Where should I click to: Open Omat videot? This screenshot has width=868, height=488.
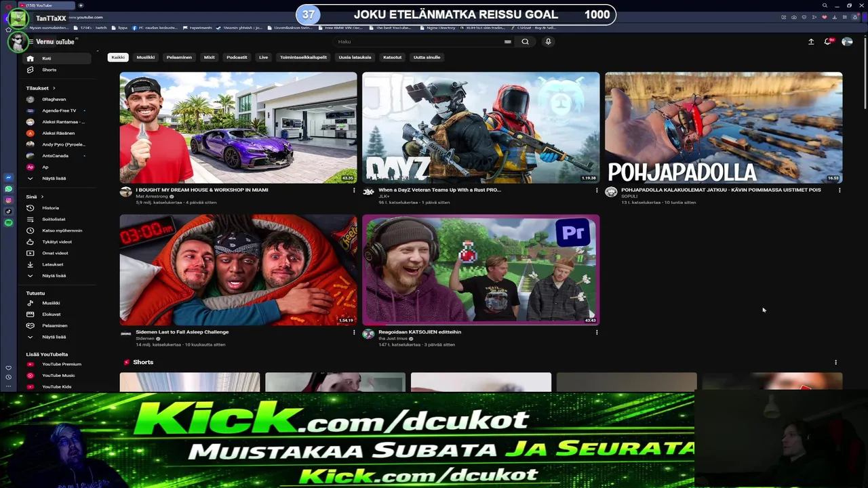coord(58,253)
